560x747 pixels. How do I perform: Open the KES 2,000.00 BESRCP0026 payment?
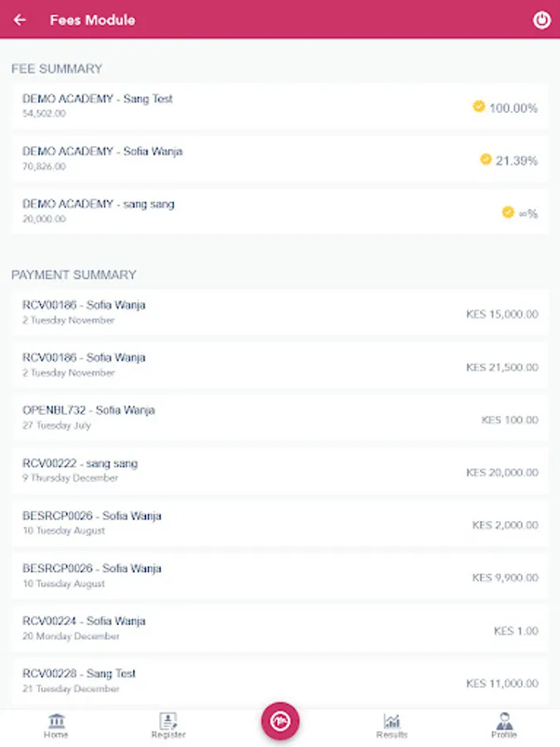point(280,524)
